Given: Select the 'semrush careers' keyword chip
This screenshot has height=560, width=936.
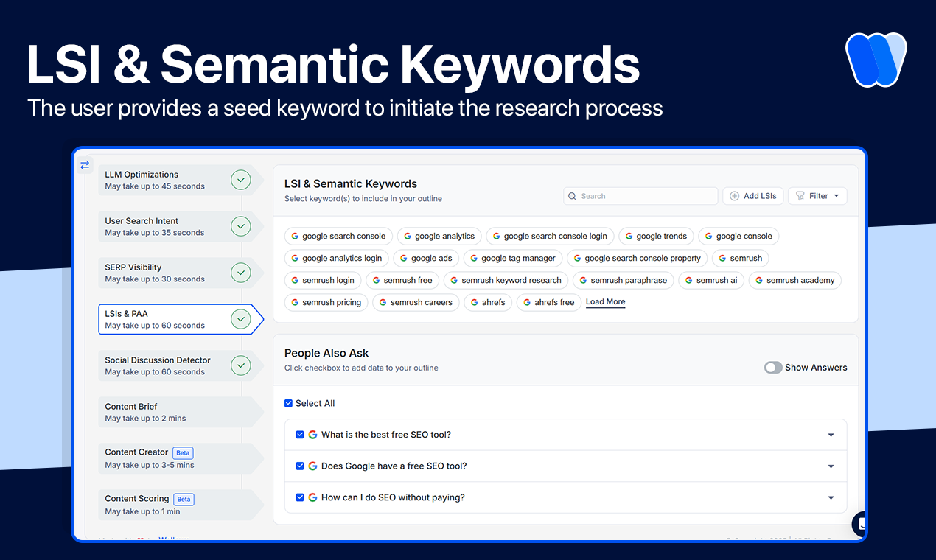Looking at the screenshot, I should click(416, 303).
